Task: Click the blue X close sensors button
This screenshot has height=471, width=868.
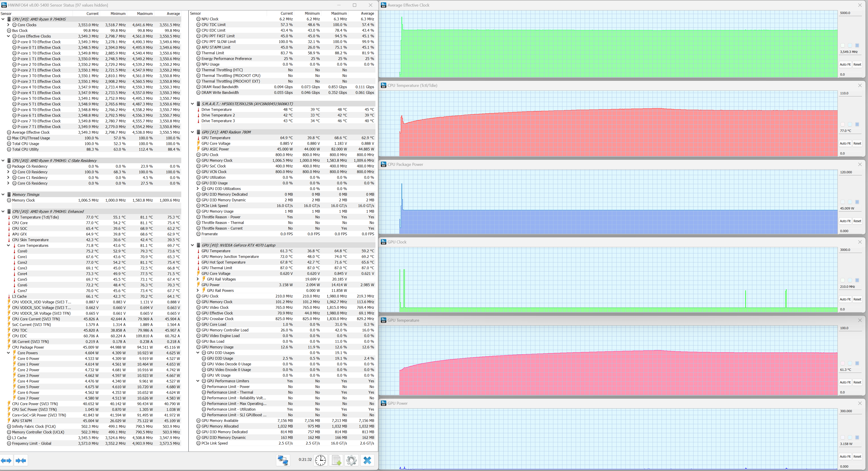Action: pyautogui.click(x=367, y=460)
